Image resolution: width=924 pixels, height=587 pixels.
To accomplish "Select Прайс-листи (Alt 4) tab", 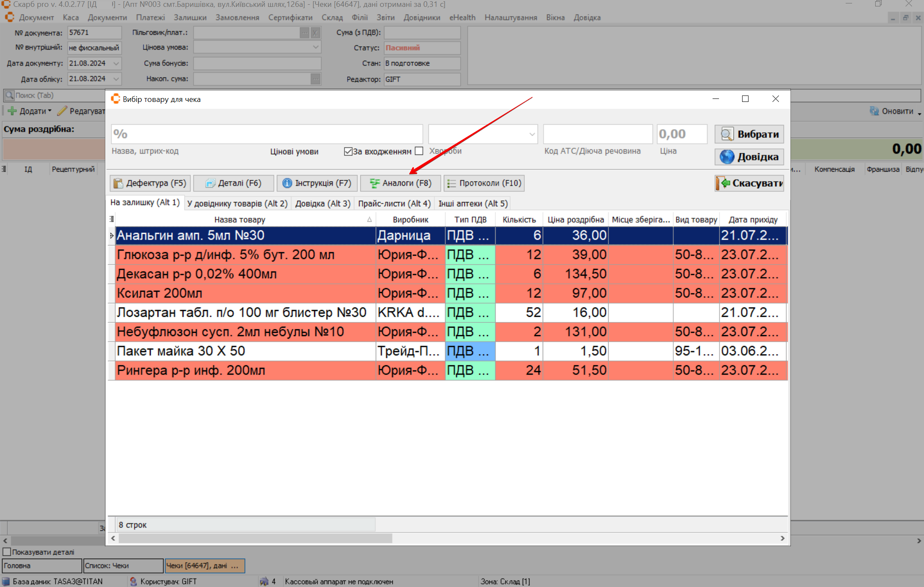I will (394, 203).
